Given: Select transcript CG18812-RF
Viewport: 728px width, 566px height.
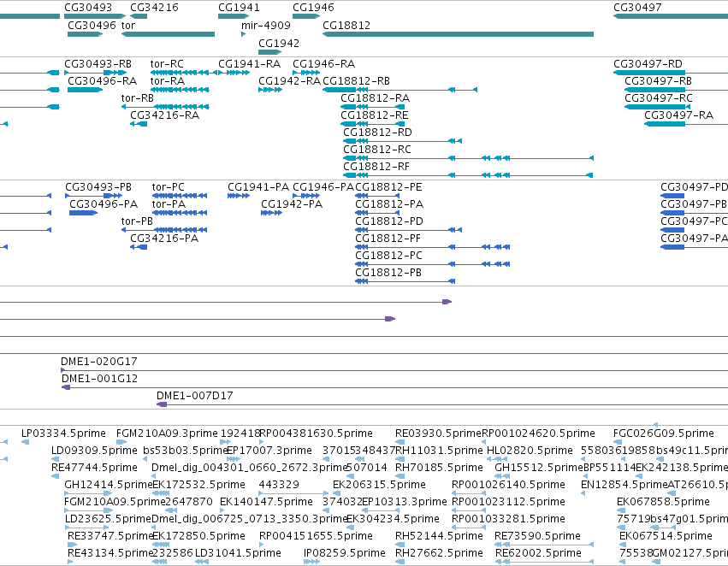Looking at the screenshot, I should (x=376, y=167).
